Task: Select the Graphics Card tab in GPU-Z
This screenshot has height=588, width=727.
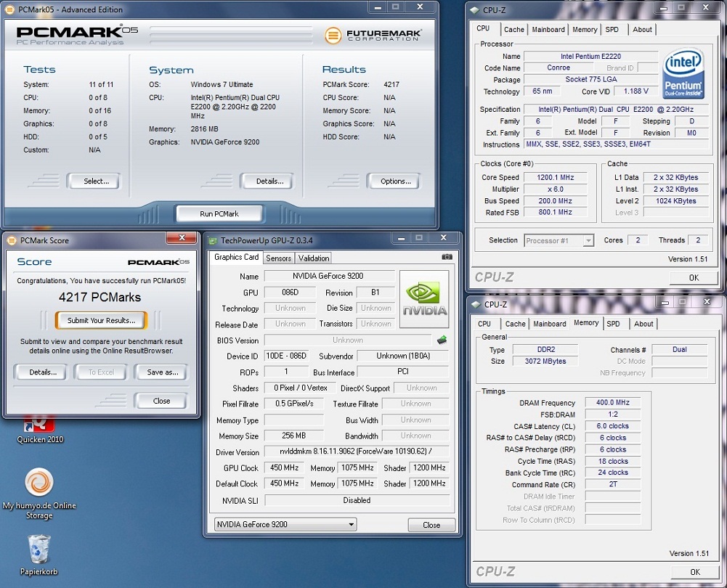Action: 237,257
